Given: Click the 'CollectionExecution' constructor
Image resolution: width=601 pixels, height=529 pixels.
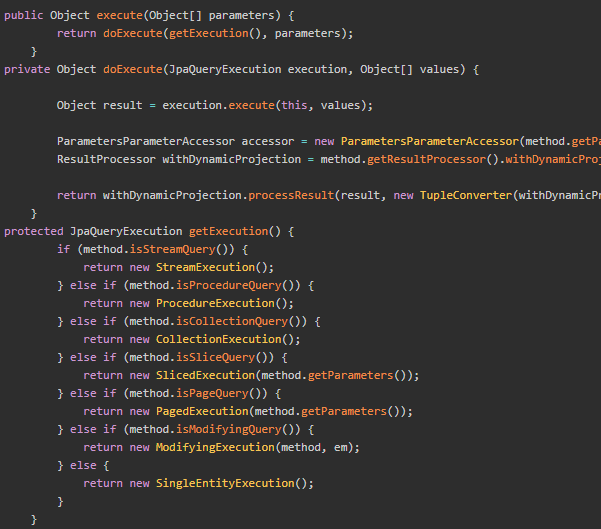Looking at the screenshot, I should pos(218,340).
